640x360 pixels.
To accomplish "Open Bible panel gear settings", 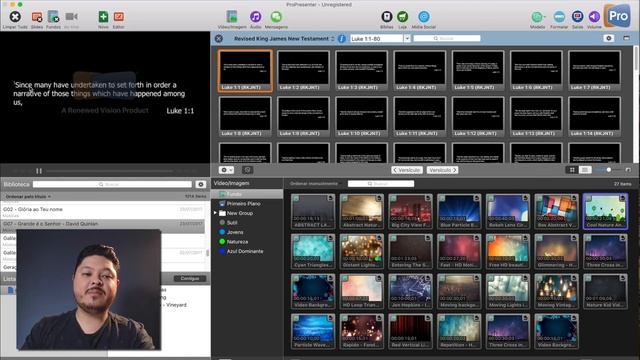I will point(609,38).
